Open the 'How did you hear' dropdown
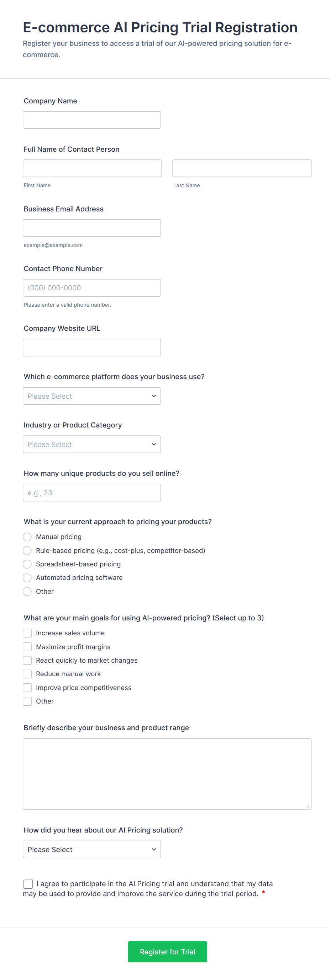Screen dimensions: 331x980 click(x=91, y=849)
